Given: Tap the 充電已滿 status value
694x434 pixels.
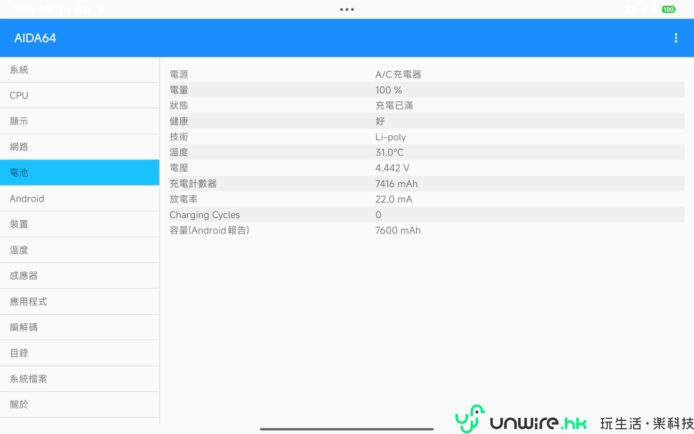Looking at the screenshot, I should (394, 106).
